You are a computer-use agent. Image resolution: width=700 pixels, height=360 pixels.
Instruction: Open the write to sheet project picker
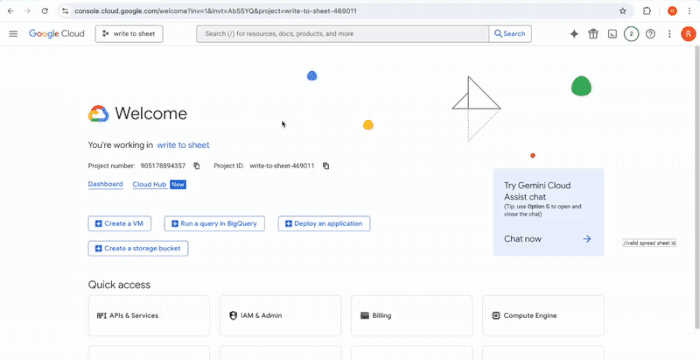[x=129, y=34]
